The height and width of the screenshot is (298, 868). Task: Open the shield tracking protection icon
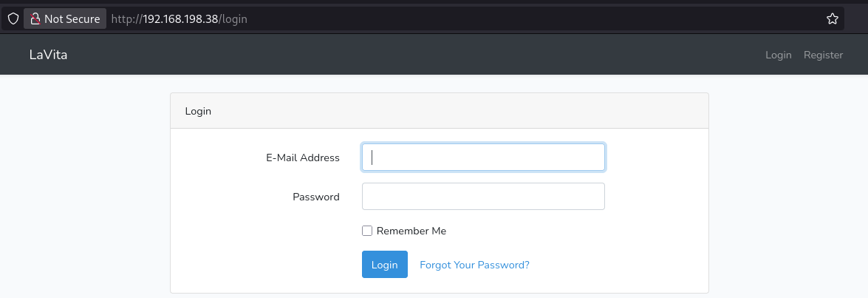pos(13,18)
